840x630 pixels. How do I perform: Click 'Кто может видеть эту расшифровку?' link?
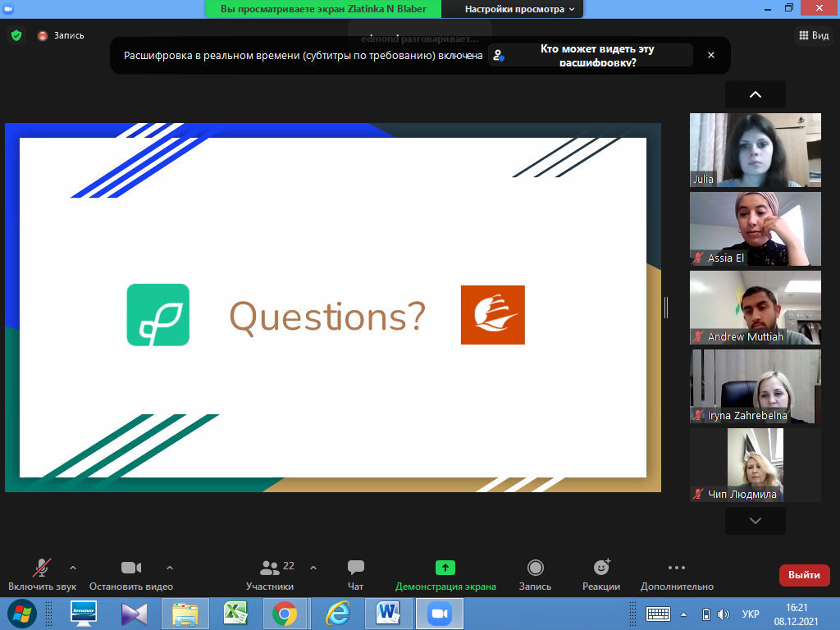click(591, 55)
